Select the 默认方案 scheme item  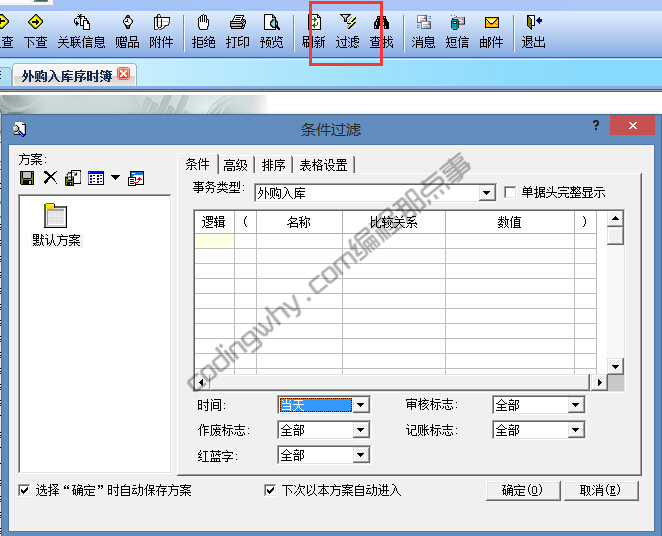[56, 224]
